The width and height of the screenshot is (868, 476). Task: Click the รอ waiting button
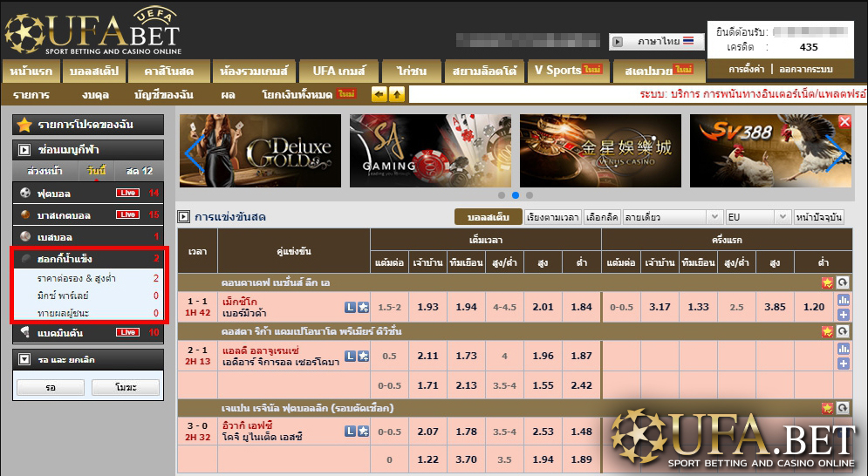pos(51,387)
